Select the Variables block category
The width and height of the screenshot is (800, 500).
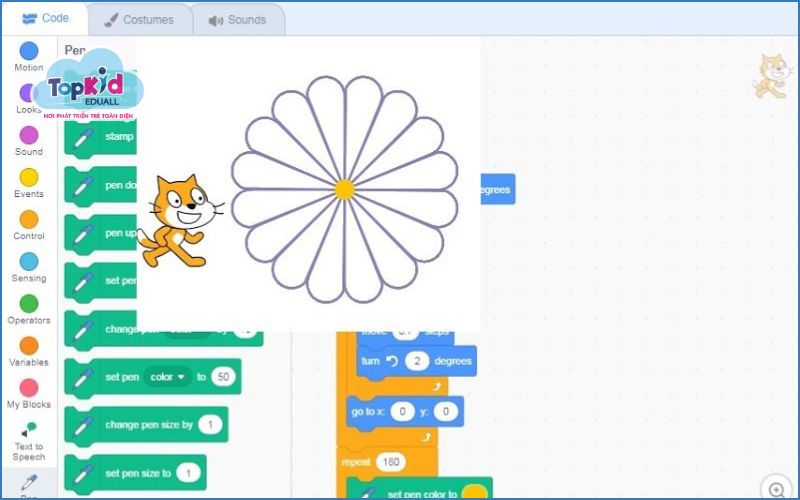coord(29,352)
